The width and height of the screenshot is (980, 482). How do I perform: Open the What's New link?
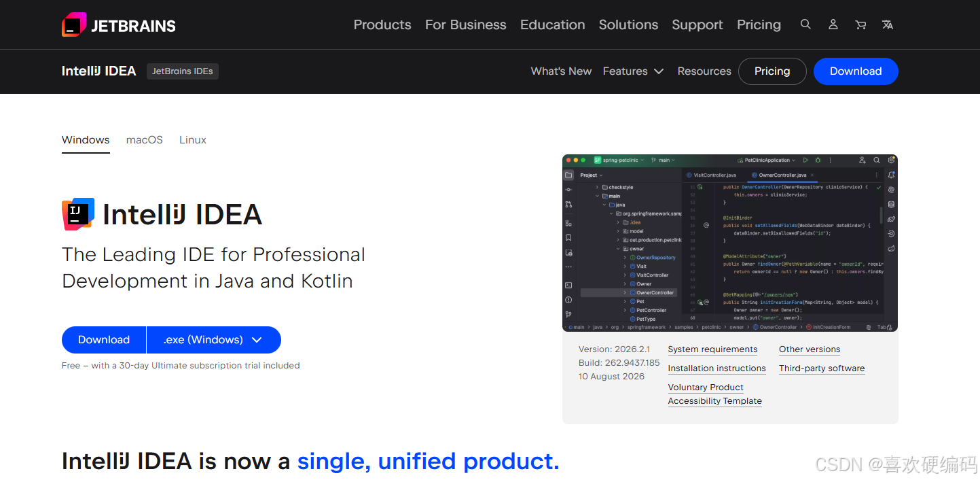pyautogui.click(x=562, y=71)
